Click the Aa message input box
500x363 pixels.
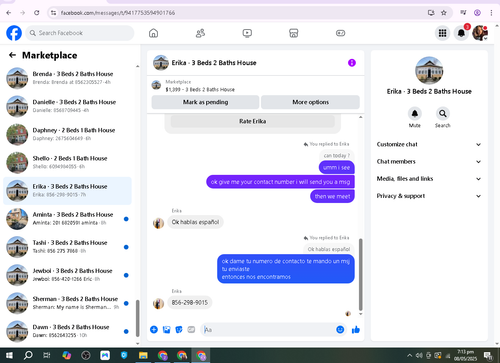point(268,330)
